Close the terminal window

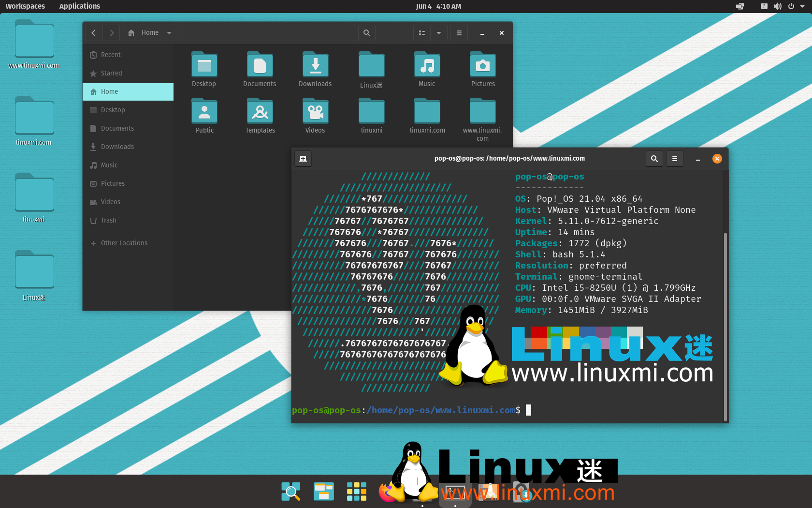pos(717,159)
